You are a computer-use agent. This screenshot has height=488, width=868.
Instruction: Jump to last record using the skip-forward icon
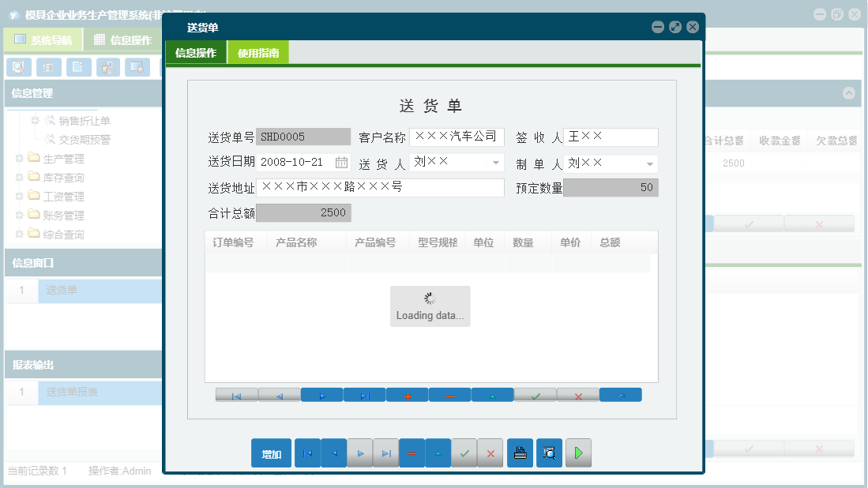pyautogui.click(x=364, y=395)
